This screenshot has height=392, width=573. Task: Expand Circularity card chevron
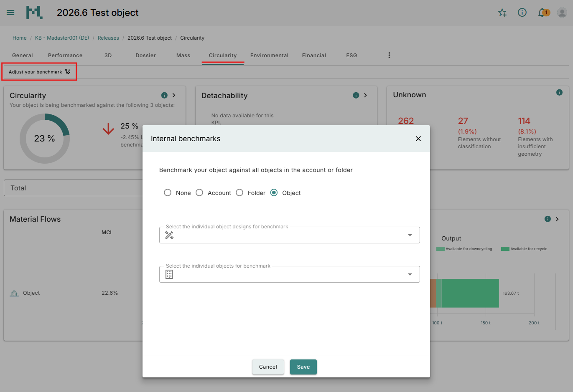174,95
